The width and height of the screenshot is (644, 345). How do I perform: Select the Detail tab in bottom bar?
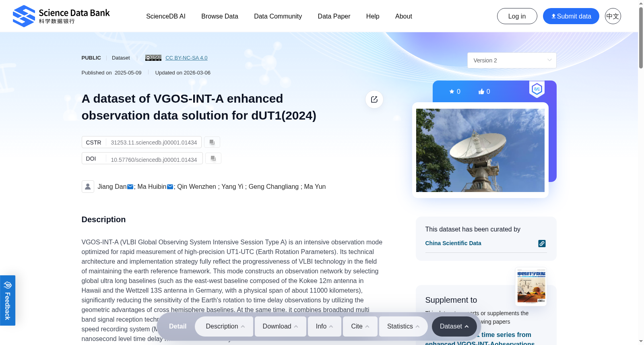pyautogui.click(x=178, y=326)
